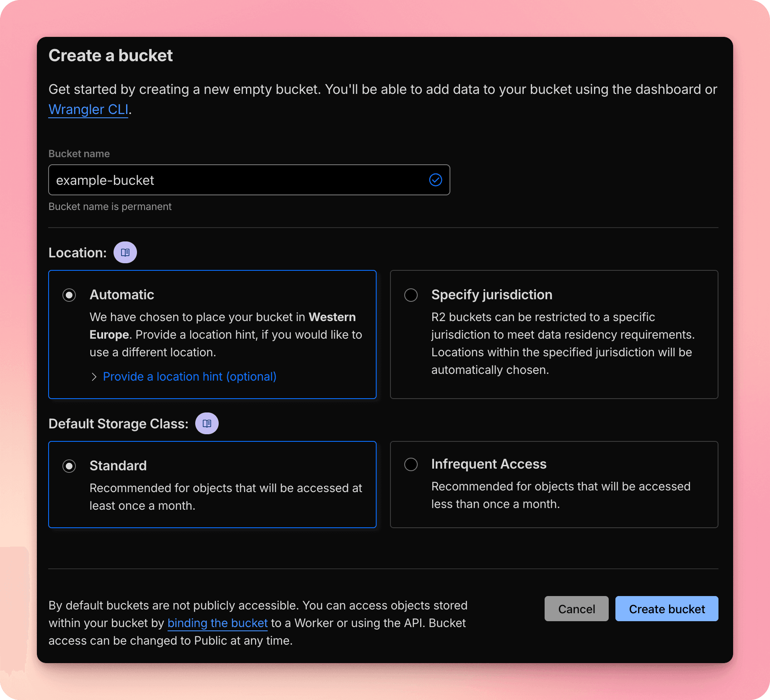Open the Location documentation book icon

tap(125, 252)
